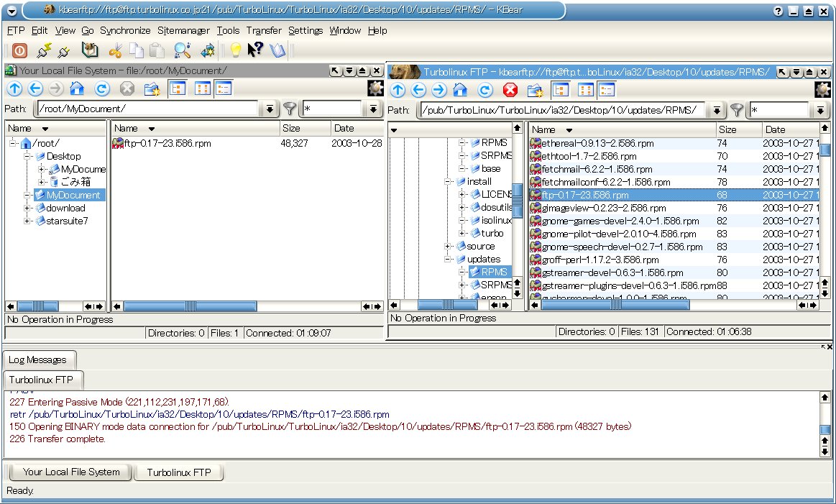
Task: Click the red Quick Connect power icon
Action: click(19, 50)
